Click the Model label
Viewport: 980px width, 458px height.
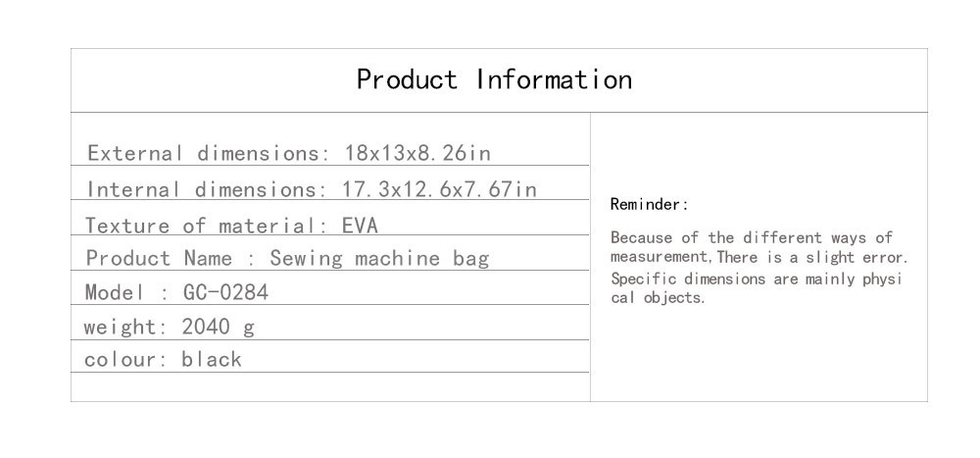(x=114, y=292)
